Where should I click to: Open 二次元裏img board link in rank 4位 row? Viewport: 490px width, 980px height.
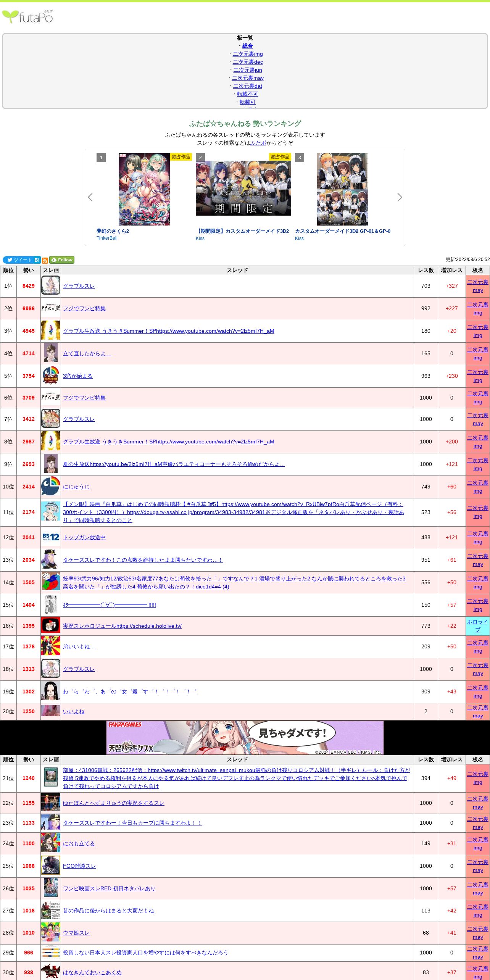click(x=477, y=354)
